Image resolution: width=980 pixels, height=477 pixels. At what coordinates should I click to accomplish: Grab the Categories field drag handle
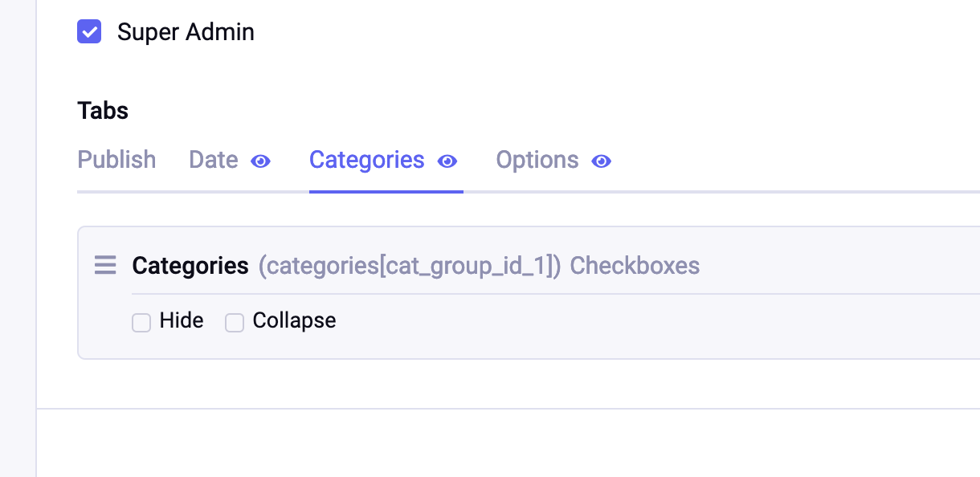105,265
